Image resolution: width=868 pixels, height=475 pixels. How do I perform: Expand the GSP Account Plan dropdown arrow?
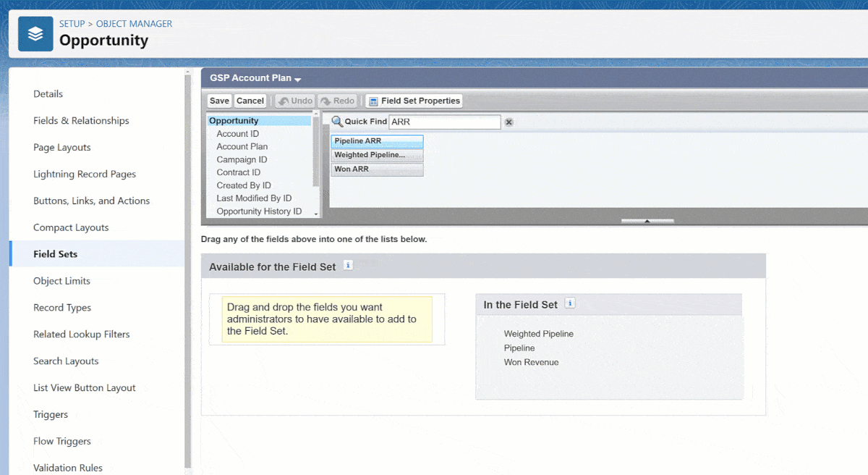tap(297, 79)
